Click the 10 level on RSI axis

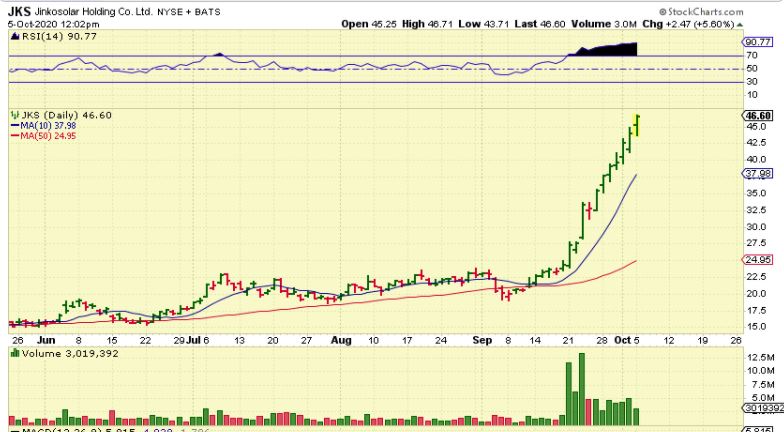click(752, 95)
